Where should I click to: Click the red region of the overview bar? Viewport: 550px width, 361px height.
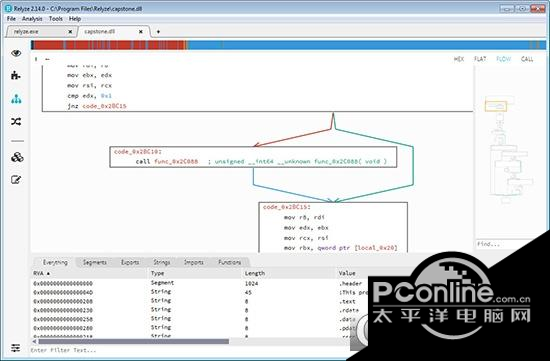[x=109, y=45]
